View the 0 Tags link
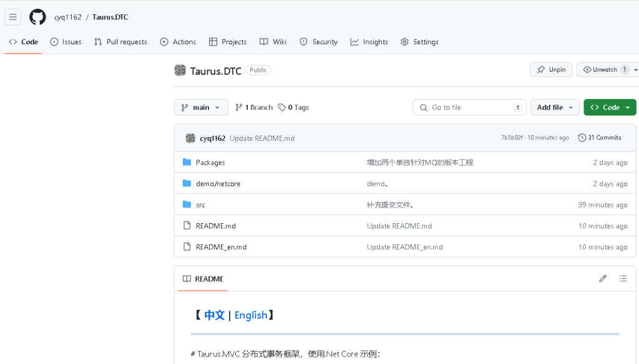The width and height of the screenshot is (639, 364). point(294,107)
